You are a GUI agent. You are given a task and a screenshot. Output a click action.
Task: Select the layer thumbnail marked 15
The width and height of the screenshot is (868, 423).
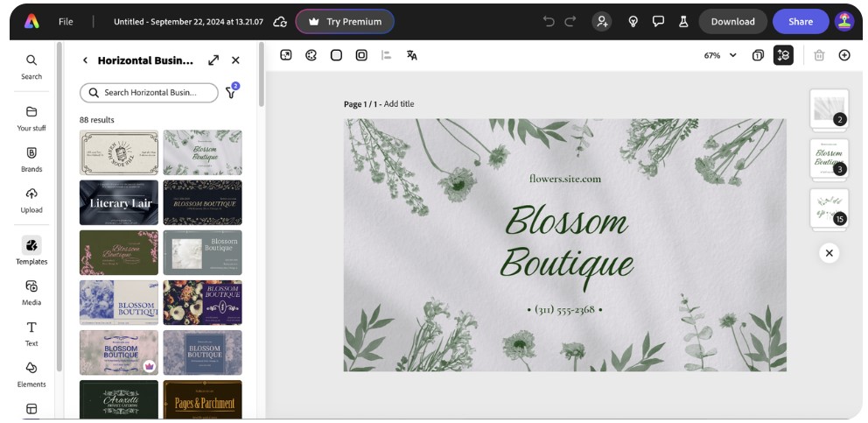829,208
